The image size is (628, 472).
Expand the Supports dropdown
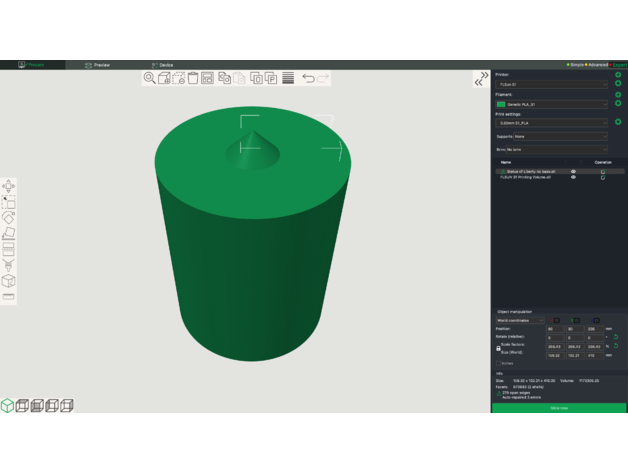pyautogui.click(x=560, y=136)
